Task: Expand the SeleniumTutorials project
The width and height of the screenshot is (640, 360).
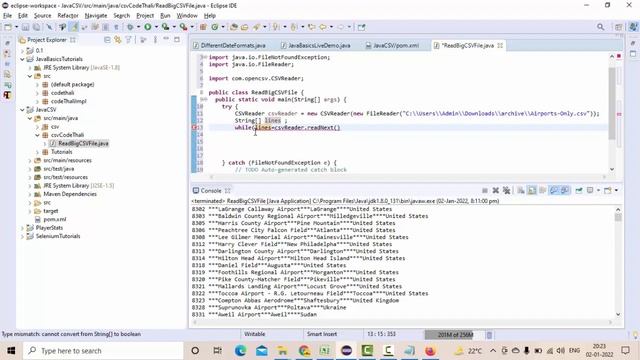Action: click(x=22, y=236)
